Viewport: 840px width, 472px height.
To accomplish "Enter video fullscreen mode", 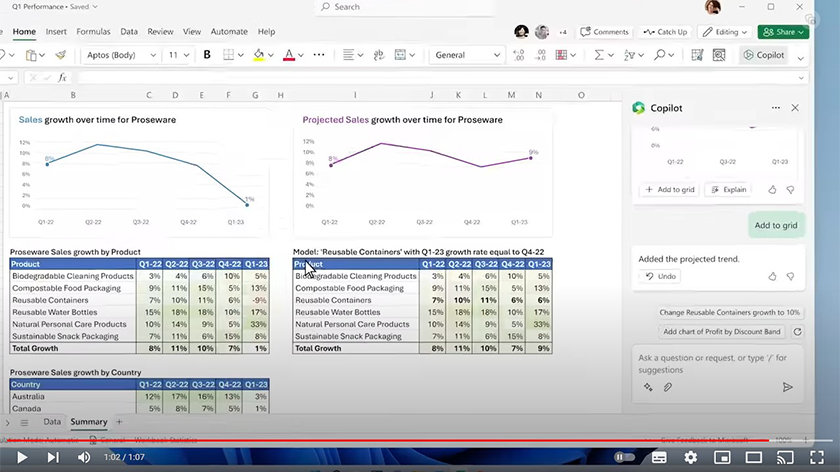I will tap(816, 457).
